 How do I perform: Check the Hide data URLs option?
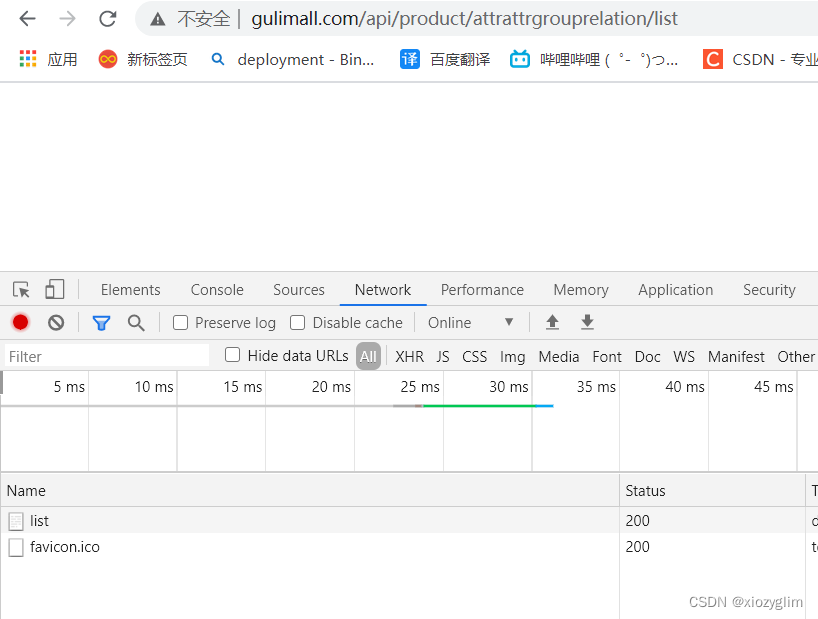pos(232,355)
